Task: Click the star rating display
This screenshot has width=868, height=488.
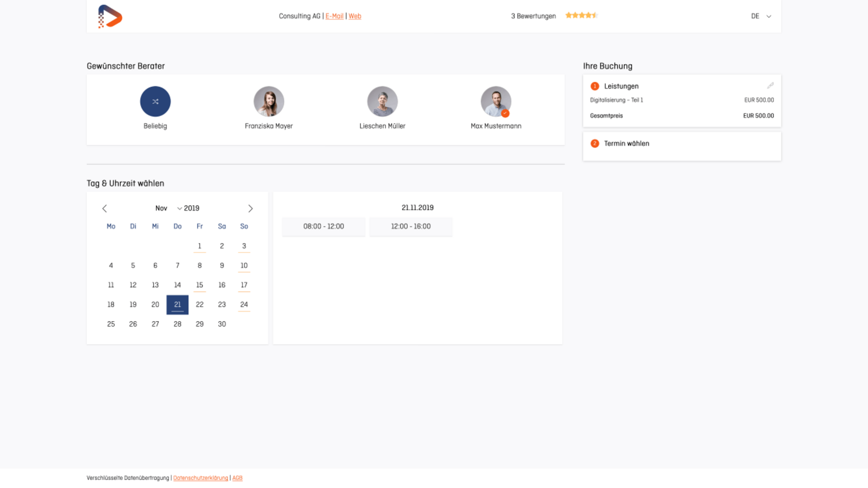Action: 581,16
